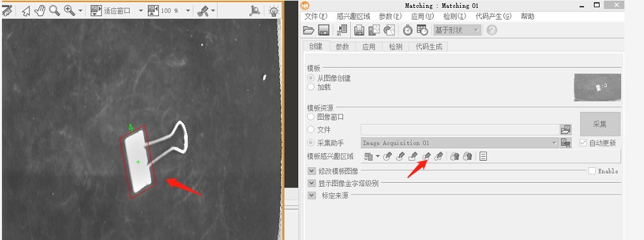Click the ROI union mode icon
The image size is (644, 240).
pos(369,156)
